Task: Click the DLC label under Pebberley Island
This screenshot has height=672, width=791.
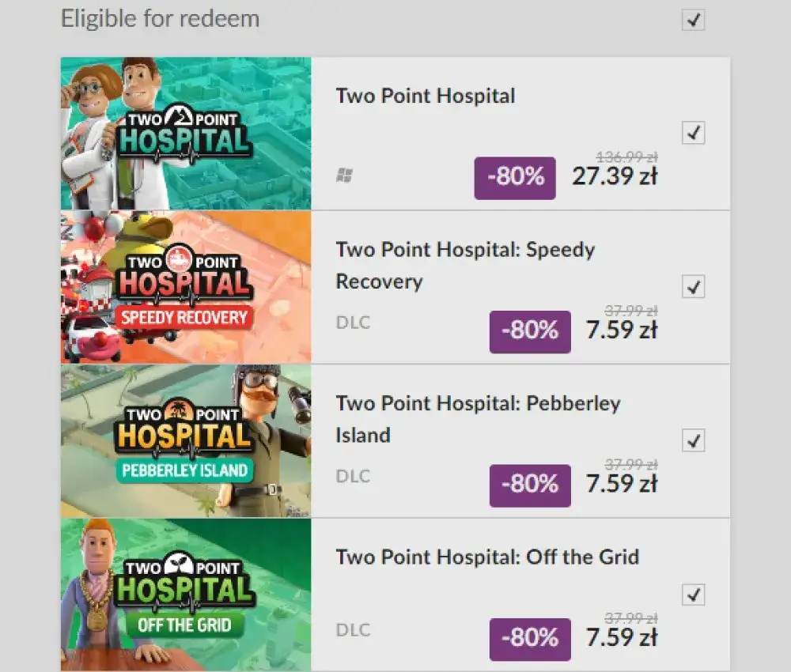Action: coord(353,476)
